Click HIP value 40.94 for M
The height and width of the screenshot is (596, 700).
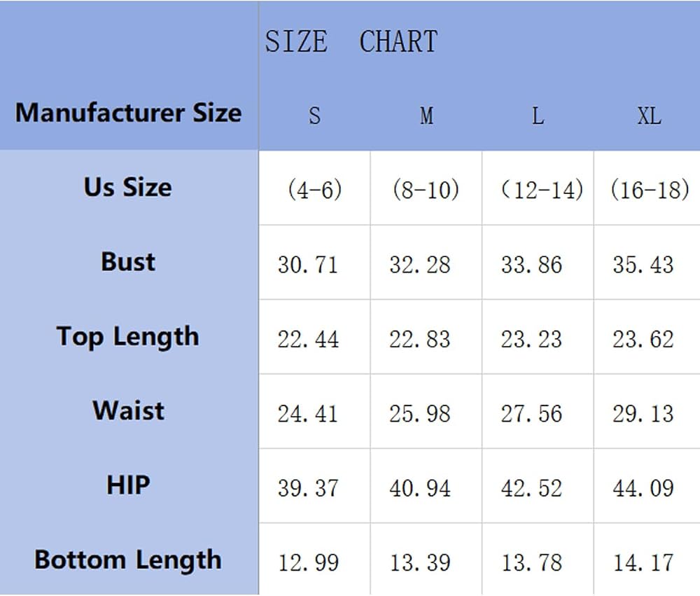point(419,488)
